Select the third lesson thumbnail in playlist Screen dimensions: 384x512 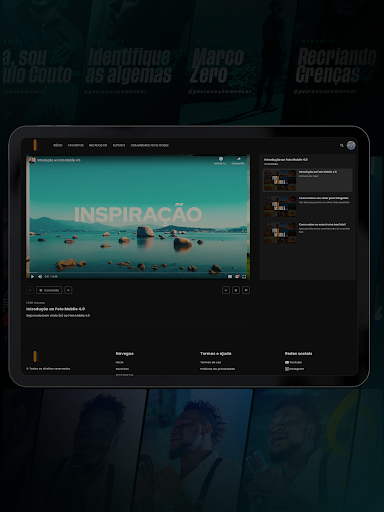click(280, 233)
